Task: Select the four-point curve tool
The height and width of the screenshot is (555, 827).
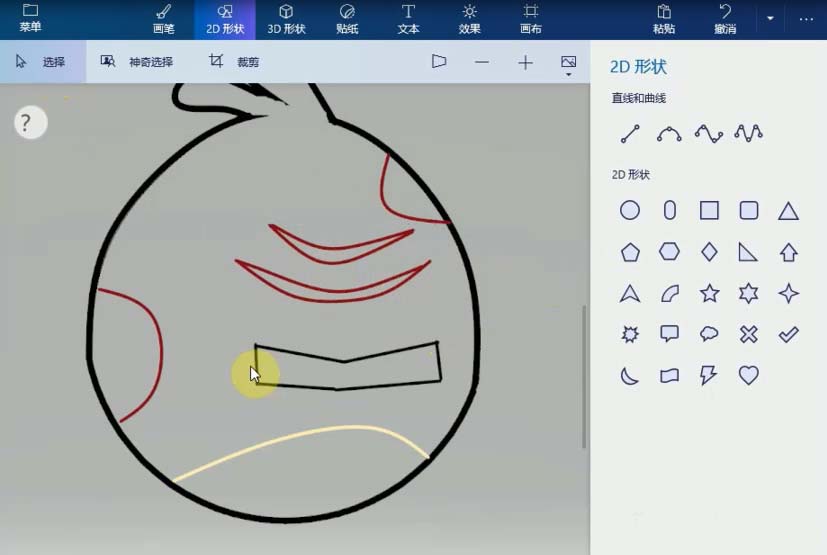Action: point(709,133)
